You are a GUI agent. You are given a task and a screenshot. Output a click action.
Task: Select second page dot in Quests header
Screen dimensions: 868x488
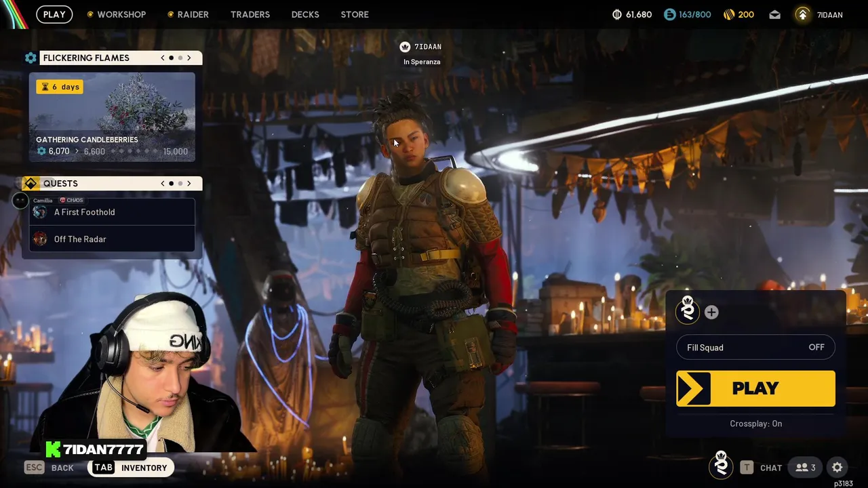tap(180, 184)
